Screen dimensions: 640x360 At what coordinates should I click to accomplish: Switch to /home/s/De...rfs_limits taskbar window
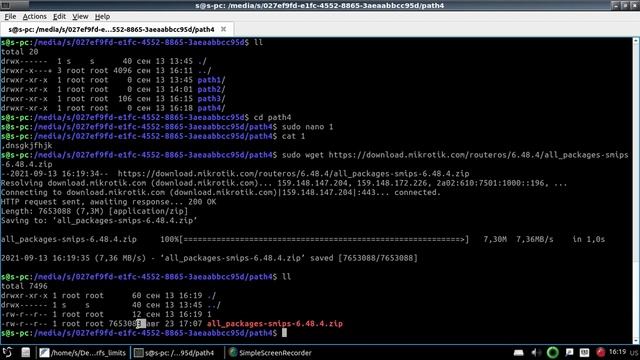pyautogui.click(x=83, y=353)
